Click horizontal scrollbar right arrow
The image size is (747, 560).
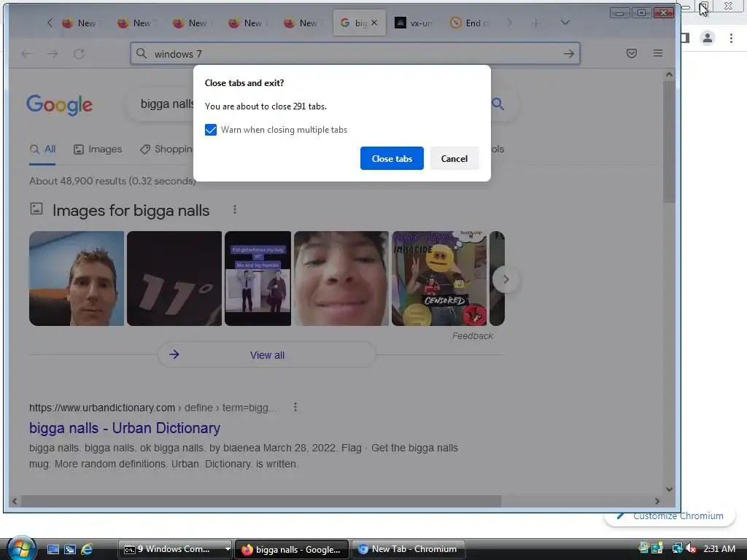pyautogui.click(x=657, y=502)
